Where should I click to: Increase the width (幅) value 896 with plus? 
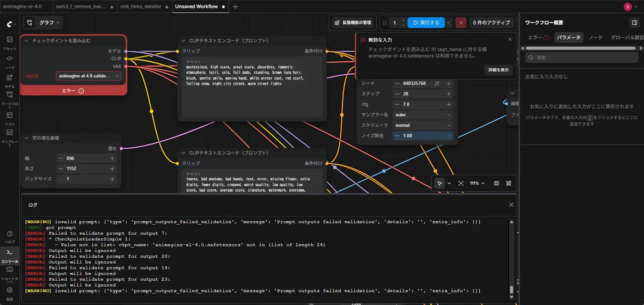click(112, 158)
